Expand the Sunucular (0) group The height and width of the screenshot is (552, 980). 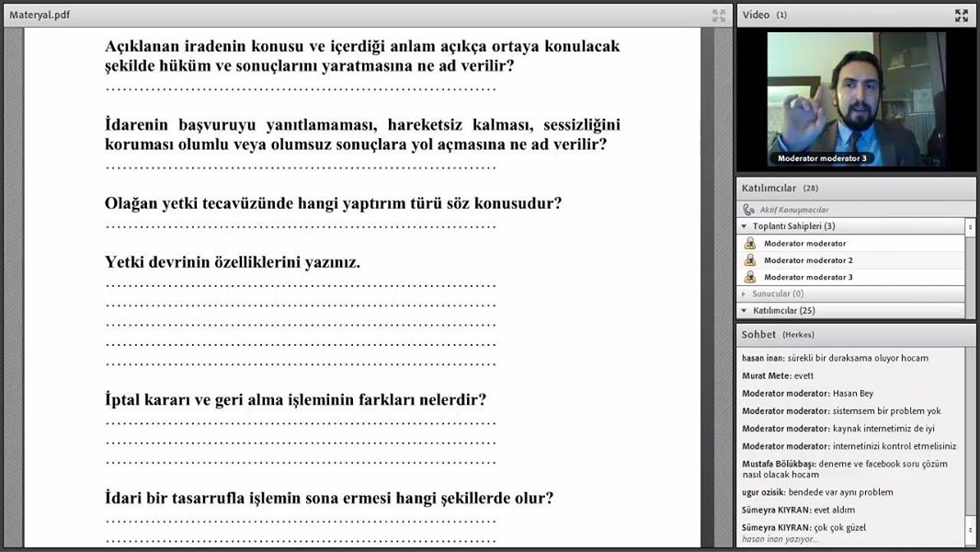tap(744, 293)
